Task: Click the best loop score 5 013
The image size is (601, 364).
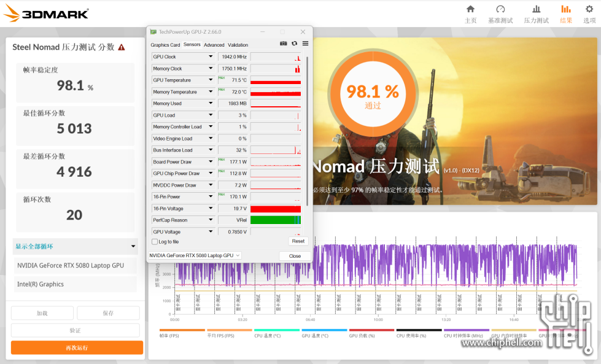Action: [x=74, y=129]
